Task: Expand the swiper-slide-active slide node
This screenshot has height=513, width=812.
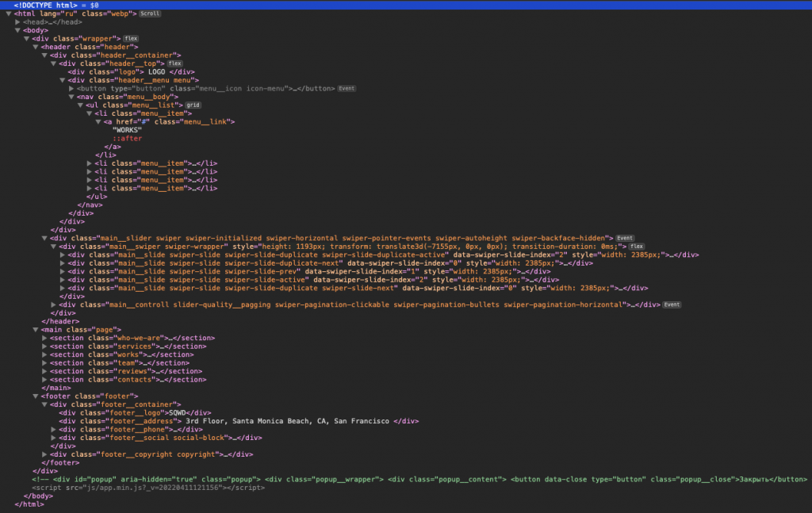Action: click(x=62, y=280)
